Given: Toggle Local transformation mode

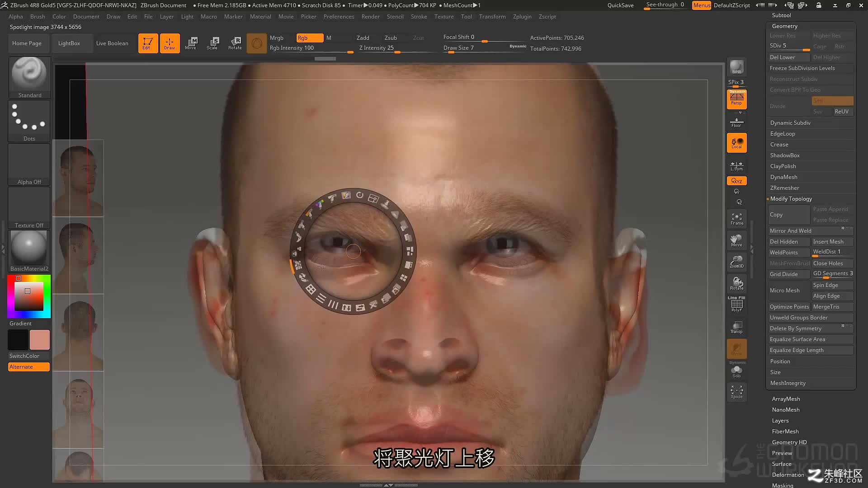Looking at the screenshot, I should (736, 143).
